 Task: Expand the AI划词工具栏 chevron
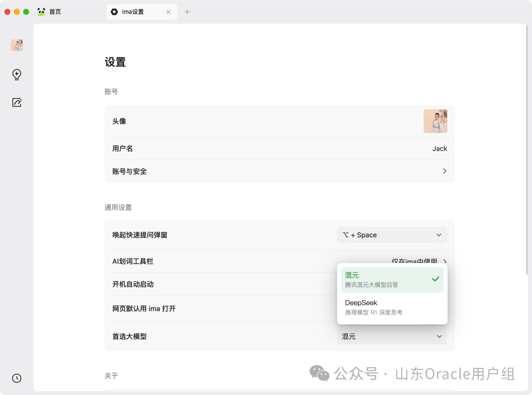point(444,261)
